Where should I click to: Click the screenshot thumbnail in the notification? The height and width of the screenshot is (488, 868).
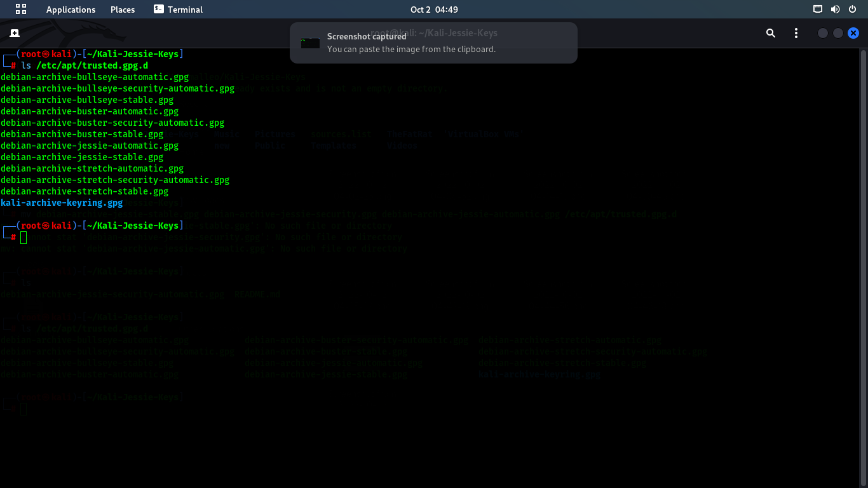click(x=309, y=43)
